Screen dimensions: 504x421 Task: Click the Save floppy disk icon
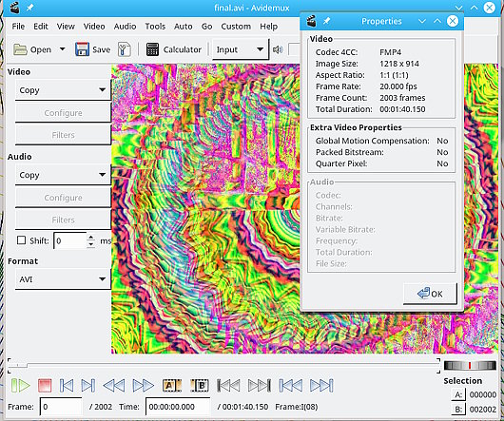pos(82,49)
